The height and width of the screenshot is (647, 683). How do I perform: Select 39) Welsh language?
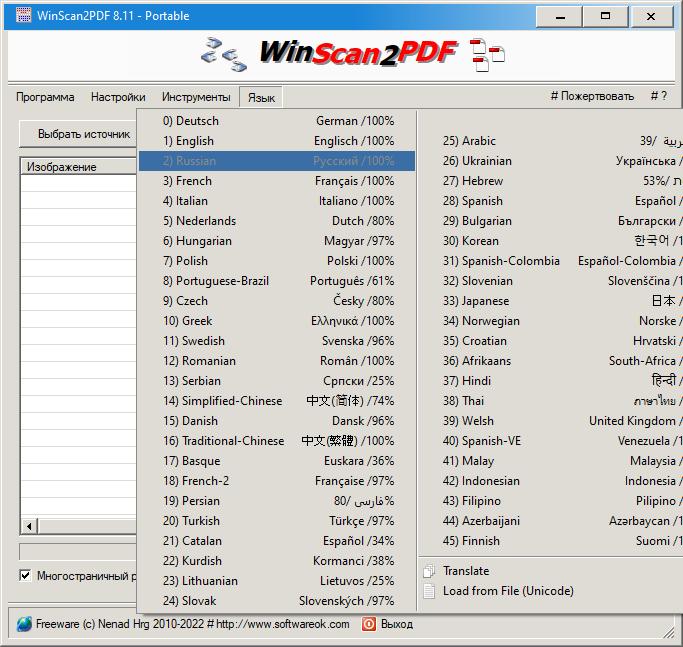(x=551, y=421)
